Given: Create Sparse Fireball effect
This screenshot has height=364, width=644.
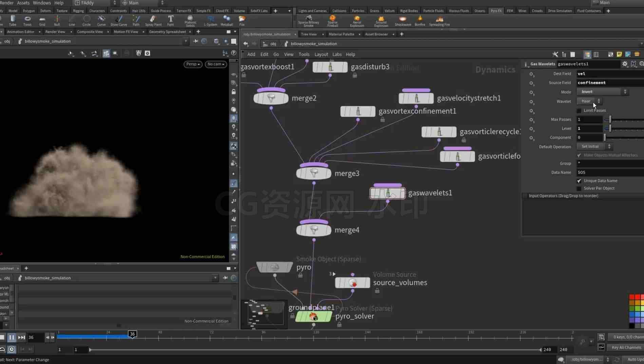Looking at the screenshot, I should [333, 21].
